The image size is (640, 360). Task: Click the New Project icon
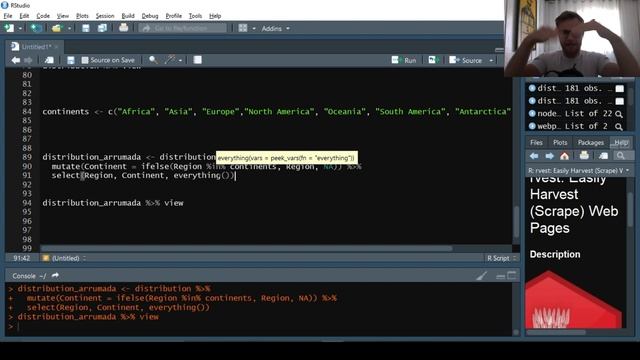coord(36,28)
